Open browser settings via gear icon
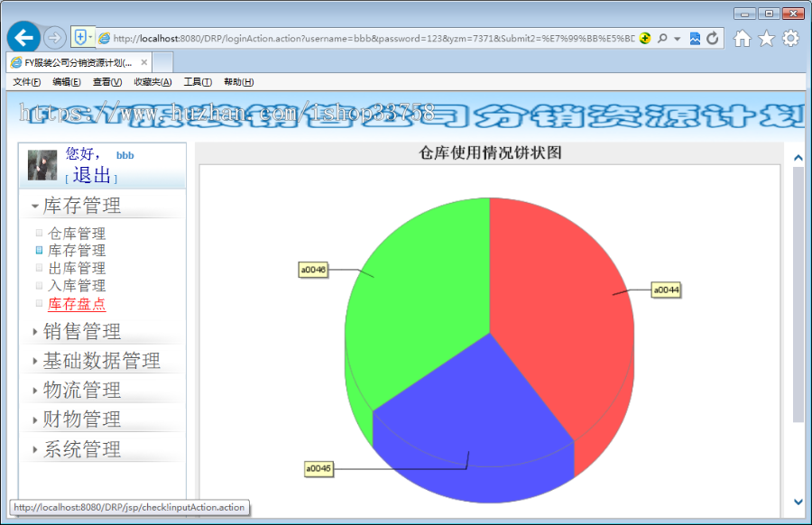This screenshot has height=525, width=812. [789, 38]
